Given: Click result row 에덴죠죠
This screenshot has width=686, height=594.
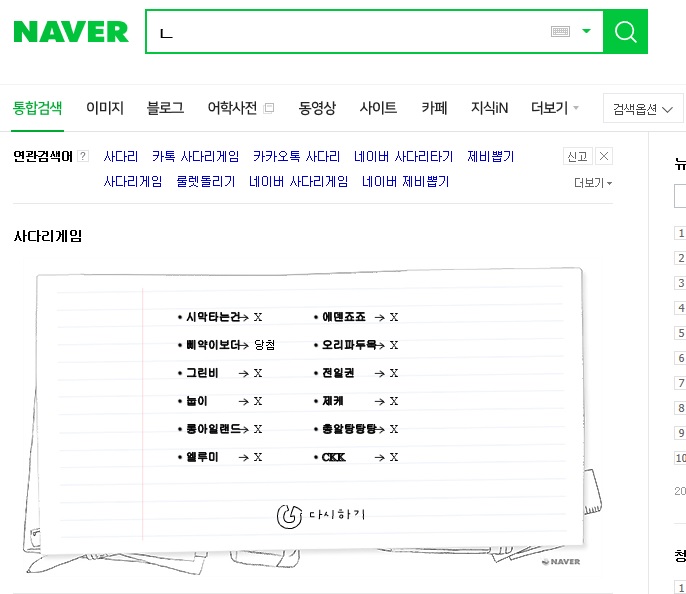Looking at the screenshot, I should coord(356,317).
